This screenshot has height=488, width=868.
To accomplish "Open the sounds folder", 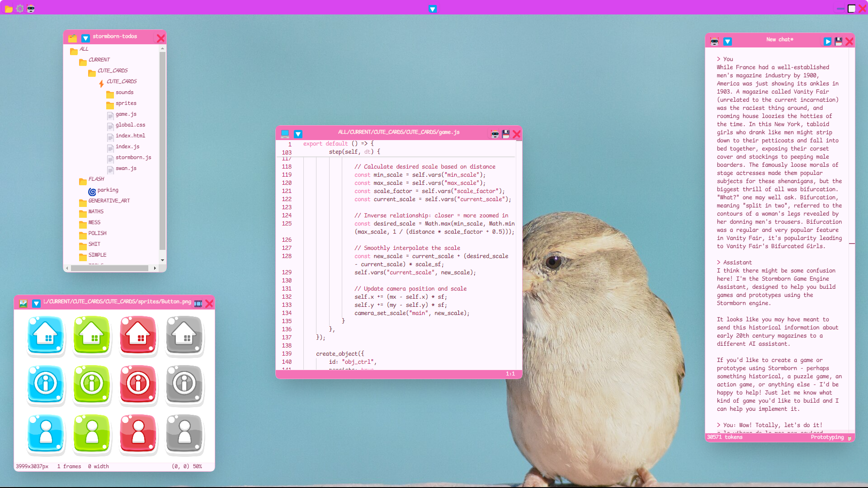I will tap(120, 93).
